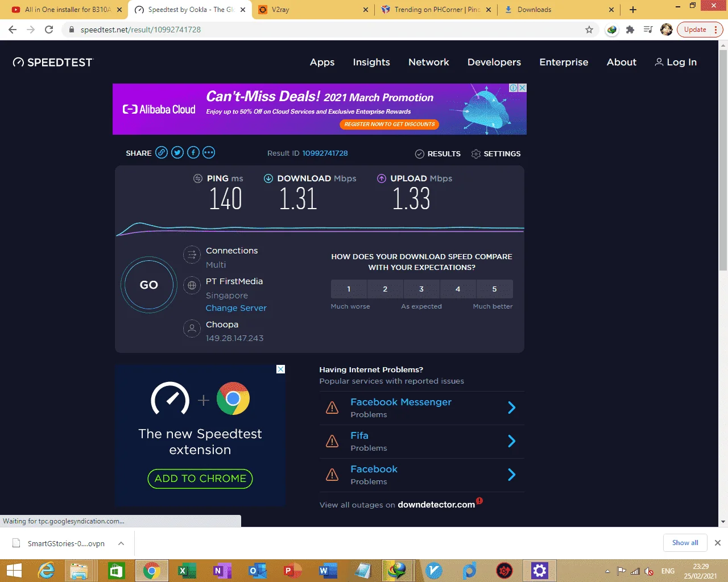This screenshot has width=728, height=582.
Task: Click the Log In link
Action: click(x=676, y=63)
